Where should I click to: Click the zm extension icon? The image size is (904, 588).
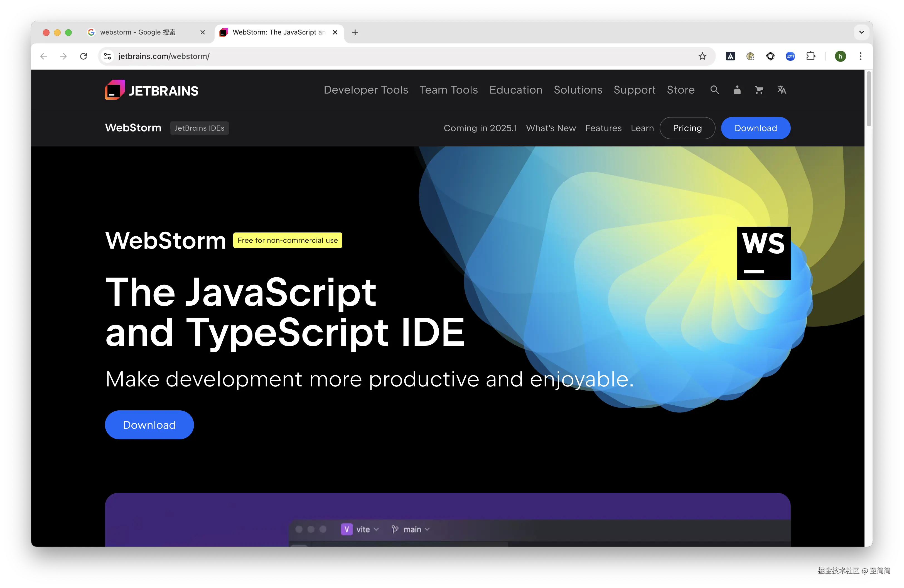pos(790,56)
